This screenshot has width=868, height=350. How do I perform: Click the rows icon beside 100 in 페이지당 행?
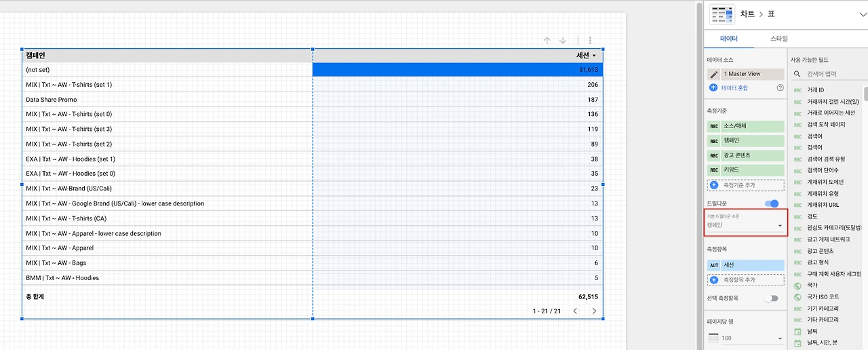pyautogui.click(x=713, y=338)
